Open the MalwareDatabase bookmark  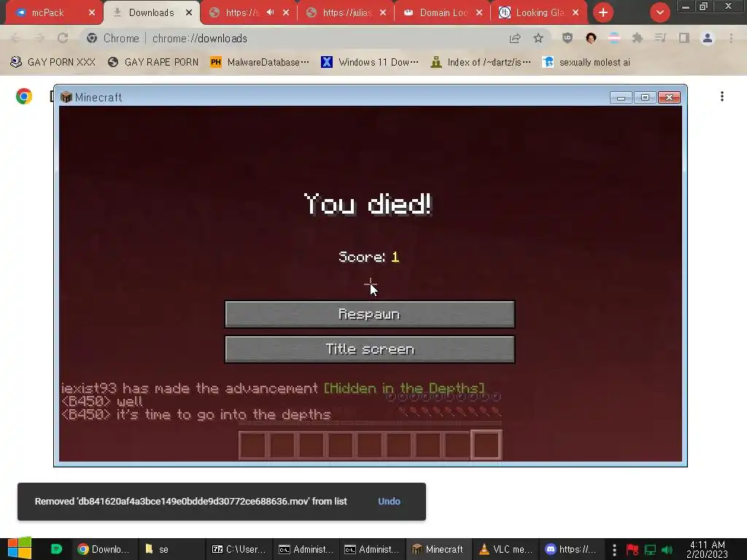pos(260,62)
